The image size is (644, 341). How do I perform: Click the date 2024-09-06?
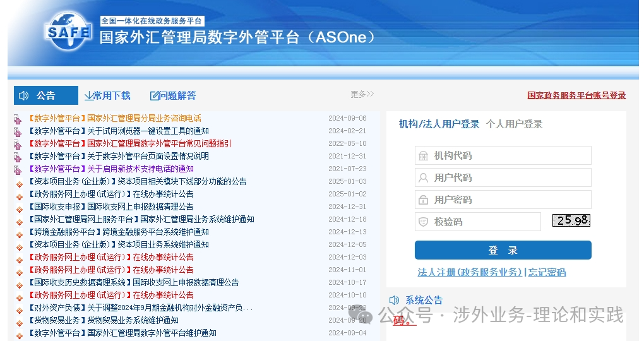[347, 118]
